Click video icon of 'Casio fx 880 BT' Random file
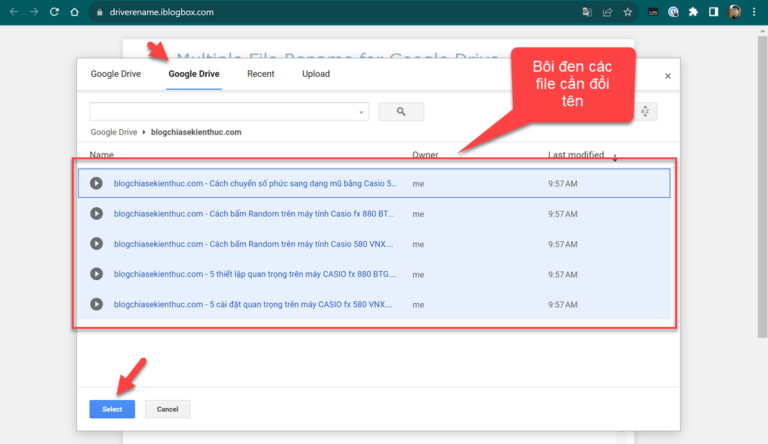This screenshot has width=768, height=444. [x=96, y=214]
